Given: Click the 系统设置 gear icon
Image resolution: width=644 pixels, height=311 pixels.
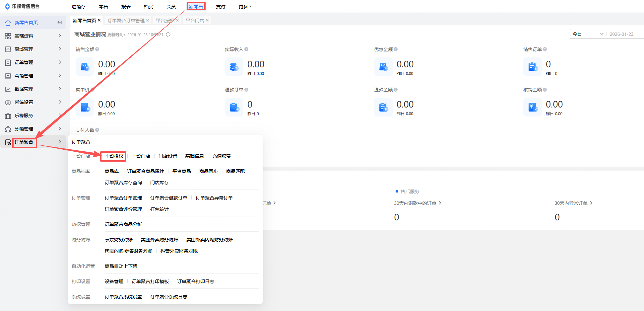Looking at the screenshot, I should point(8,102).
